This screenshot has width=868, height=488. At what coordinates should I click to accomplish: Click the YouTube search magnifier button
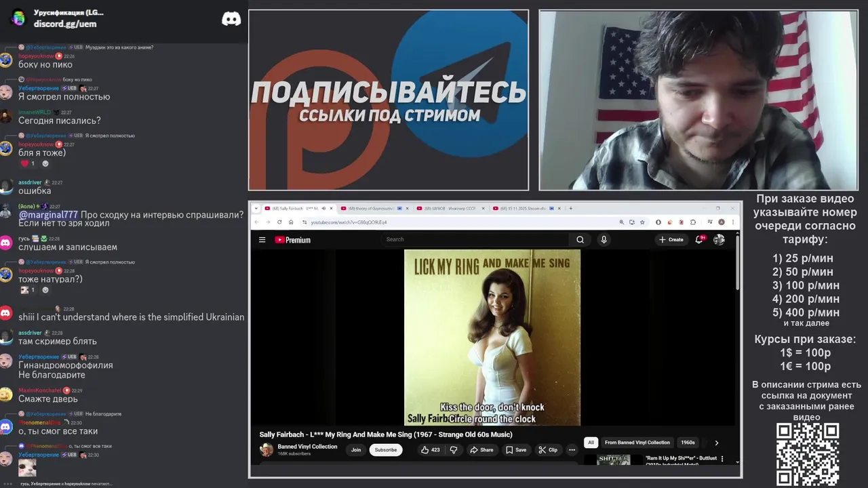point(580,239)
